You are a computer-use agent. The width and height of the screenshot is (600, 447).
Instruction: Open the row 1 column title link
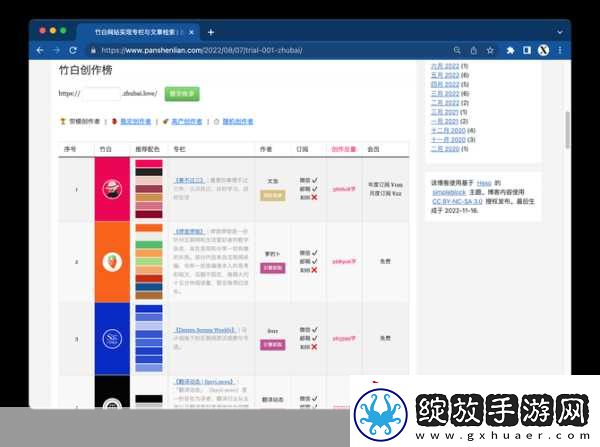(x=190, y=180)
